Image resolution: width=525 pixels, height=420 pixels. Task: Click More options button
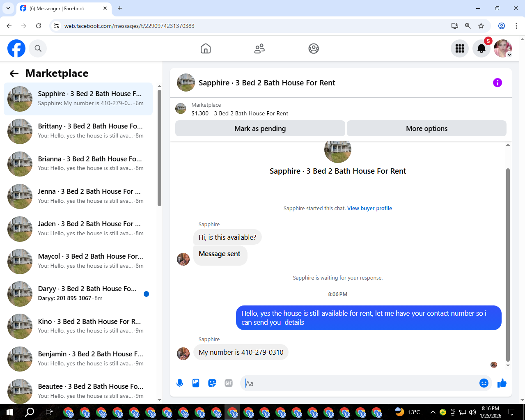[x=426, y=129]
